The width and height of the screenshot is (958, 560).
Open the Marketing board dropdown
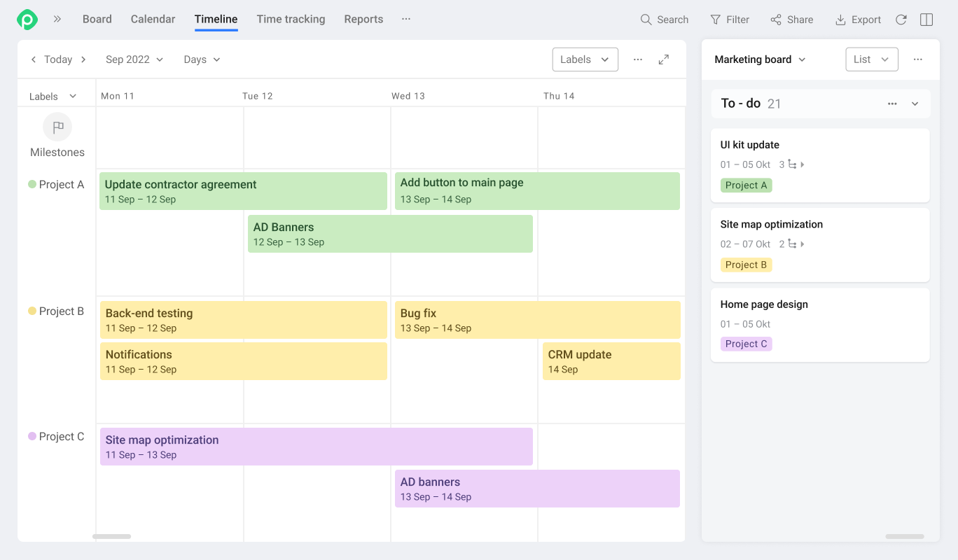[760, 59]
